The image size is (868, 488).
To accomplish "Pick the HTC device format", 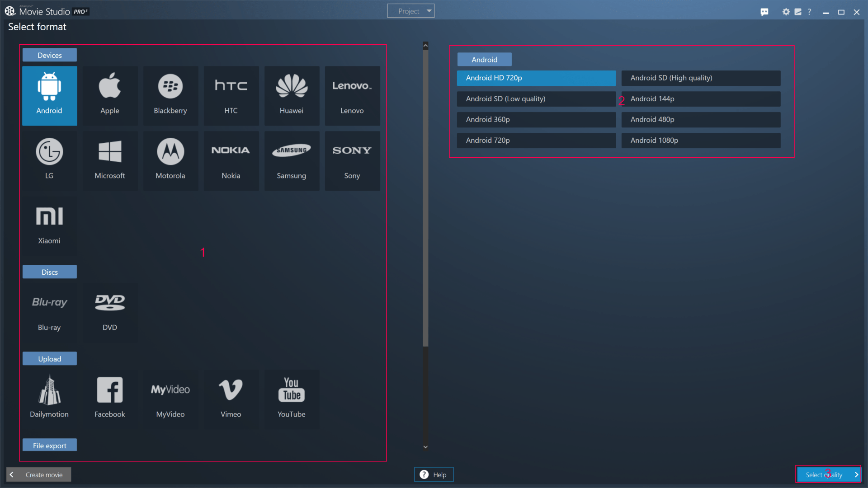I will (x=231, y=96).
